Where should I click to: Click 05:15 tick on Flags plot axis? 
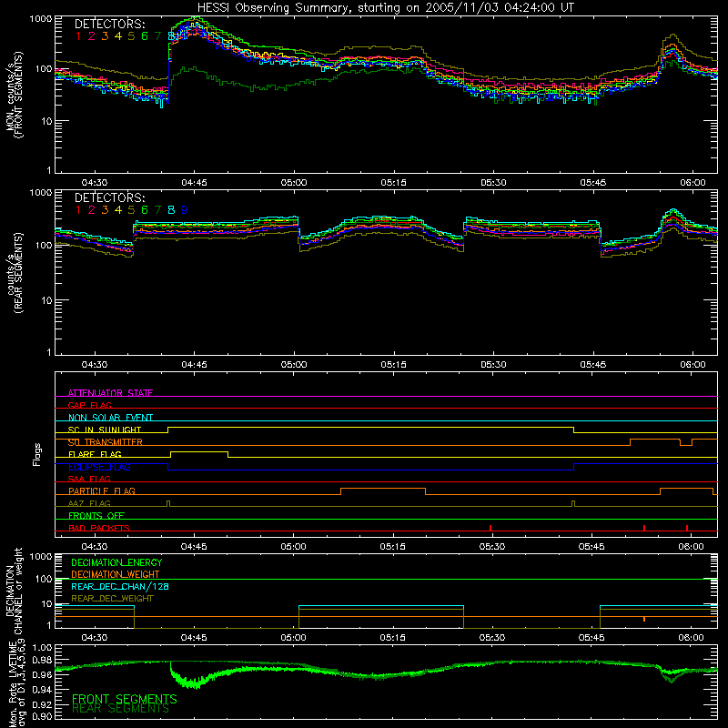tap(393, 547)
